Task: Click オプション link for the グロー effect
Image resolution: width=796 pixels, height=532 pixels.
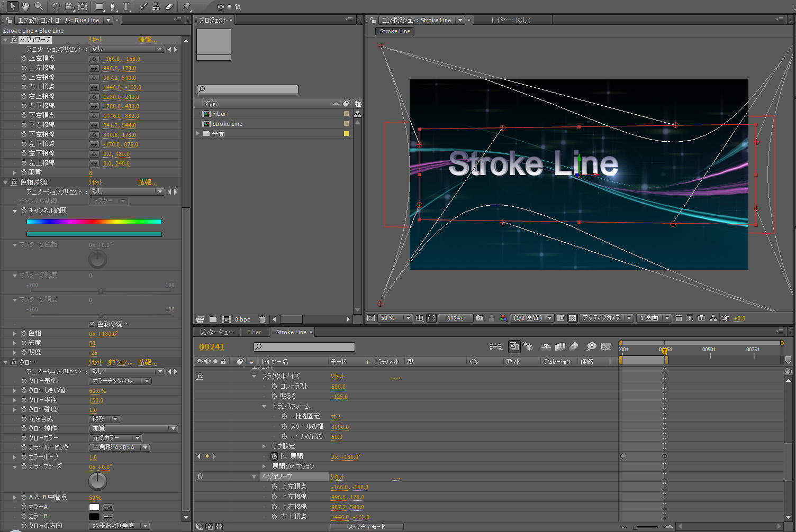Action: (120, 362)
